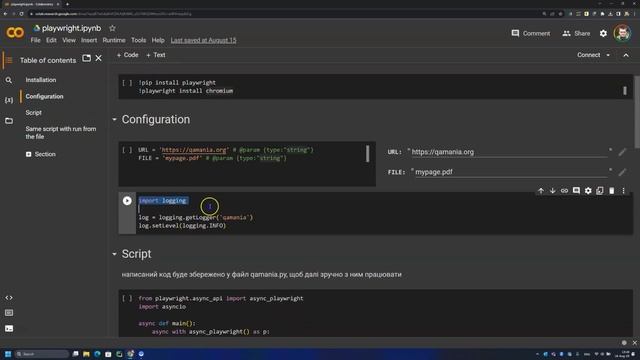Open the Files sidebar icon

coord(9,120)
